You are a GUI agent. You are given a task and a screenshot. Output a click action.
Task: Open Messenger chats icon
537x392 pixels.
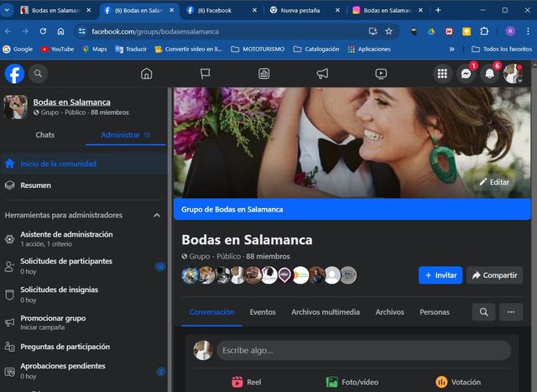pyautogui.click(x=467, y=73)
